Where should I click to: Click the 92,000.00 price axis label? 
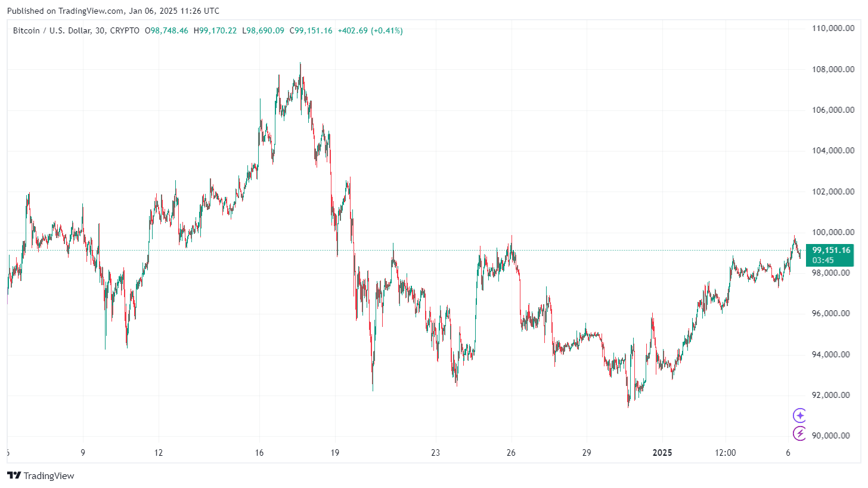(831, 395)
